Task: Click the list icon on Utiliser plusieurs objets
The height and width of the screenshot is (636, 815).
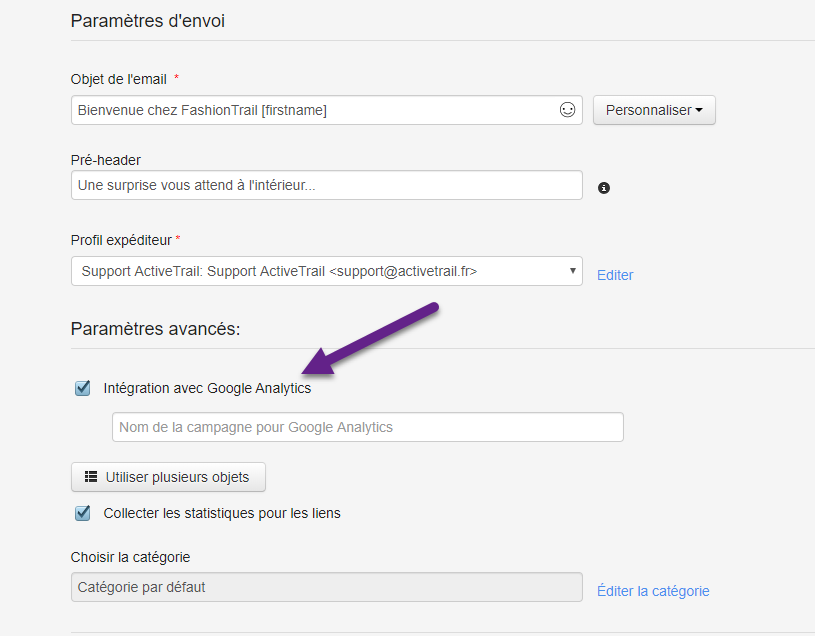Action: [x=90, y=477]
